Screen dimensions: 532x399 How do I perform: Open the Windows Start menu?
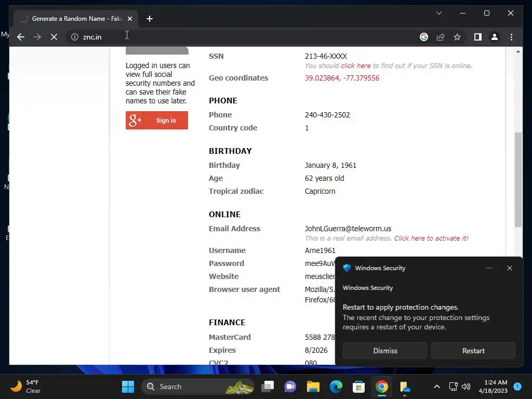(128, 387)
